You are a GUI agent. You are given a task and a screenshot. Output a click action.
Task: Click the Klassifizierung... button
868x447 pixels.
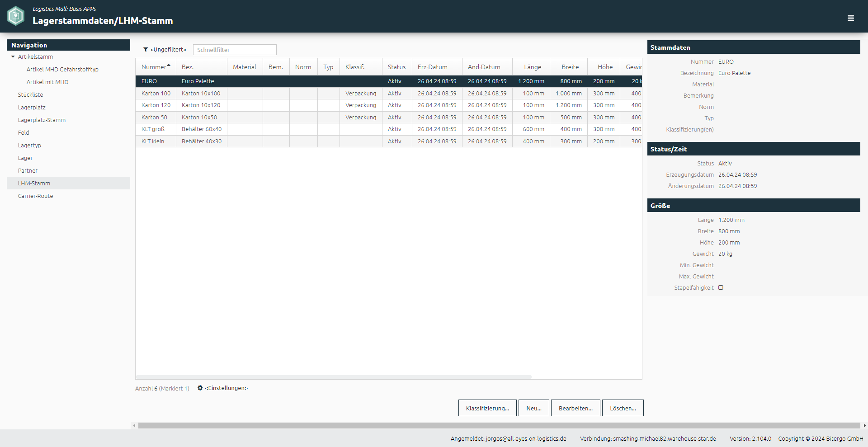coord(487,408)
